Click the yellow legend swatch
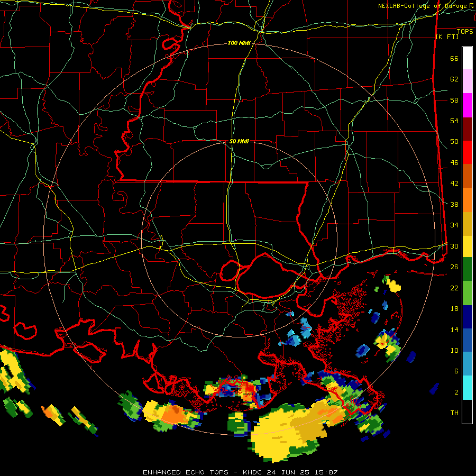 467,246
